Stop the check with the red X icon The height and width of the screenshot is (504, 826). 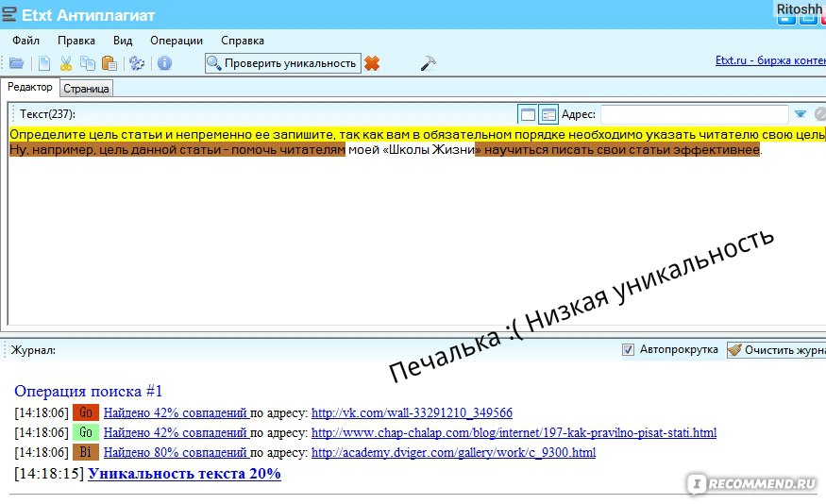pyautogui.click(x=372, y=63)
